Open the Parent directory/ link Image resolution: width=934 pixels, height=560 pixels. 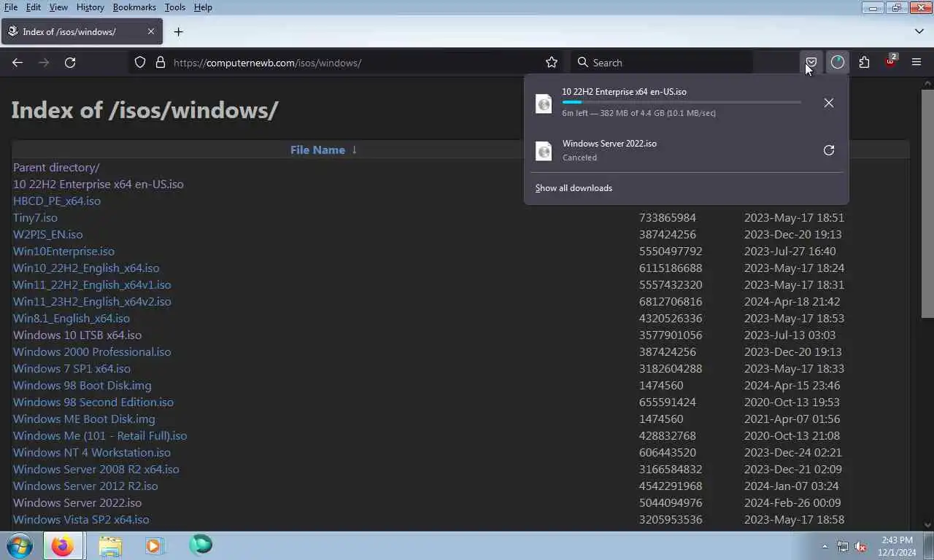coord(56,167)
